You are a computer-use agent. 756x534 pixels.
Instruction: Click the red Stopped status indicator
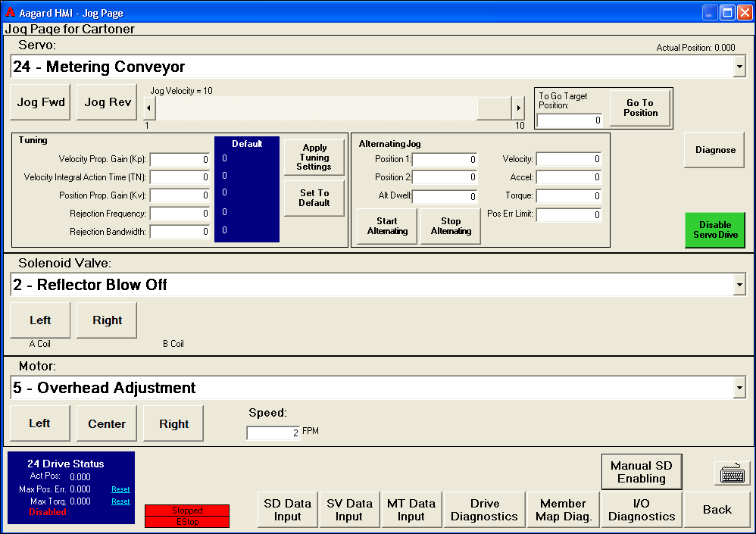click(187, 511)
